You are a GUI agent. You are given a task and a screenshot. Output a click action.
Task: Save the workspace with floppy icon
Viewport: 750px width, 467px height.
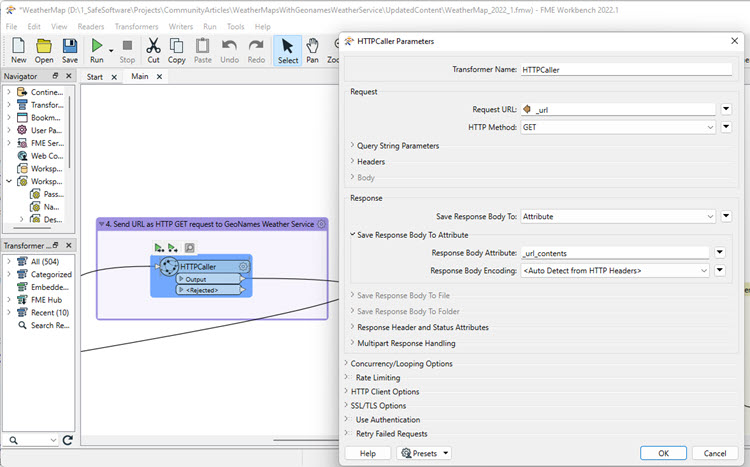tap(70, 50)
